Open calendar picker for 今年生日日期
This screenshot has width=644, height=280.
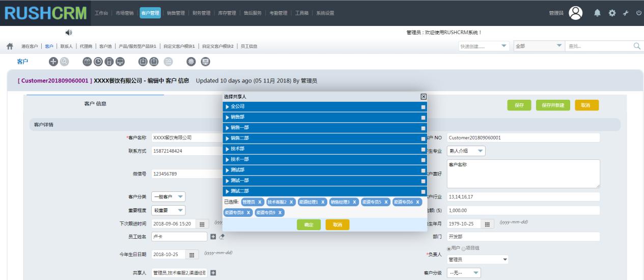tap(192, 255)
